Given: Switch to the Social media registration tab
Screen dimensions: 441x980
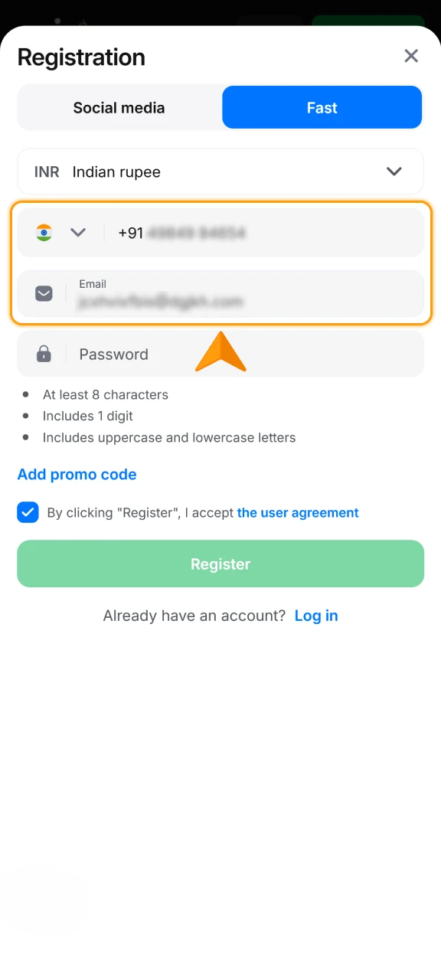Looking at the screenshot, I should tap(119, 107).
